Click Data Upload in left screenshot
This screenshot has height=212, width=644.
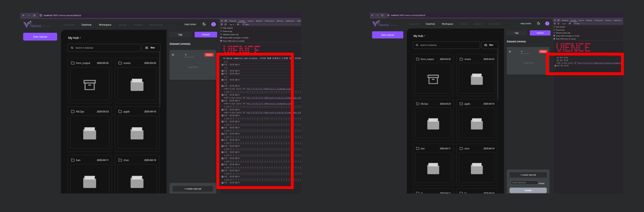[40, 36]
